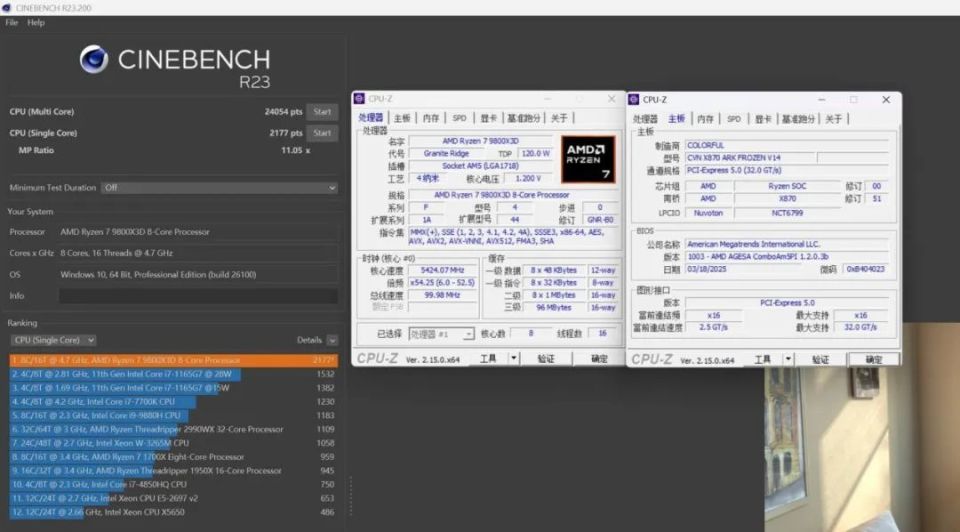Select the i7-1165G7 @ 28W ranking row

click(173, 374)
